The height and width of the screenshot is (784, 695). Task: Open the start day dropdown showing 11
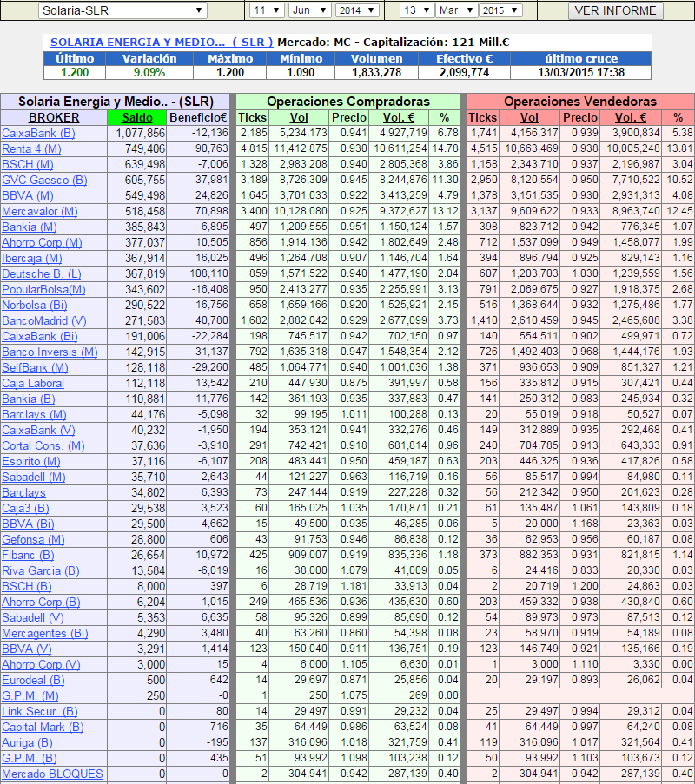[267, 10]
